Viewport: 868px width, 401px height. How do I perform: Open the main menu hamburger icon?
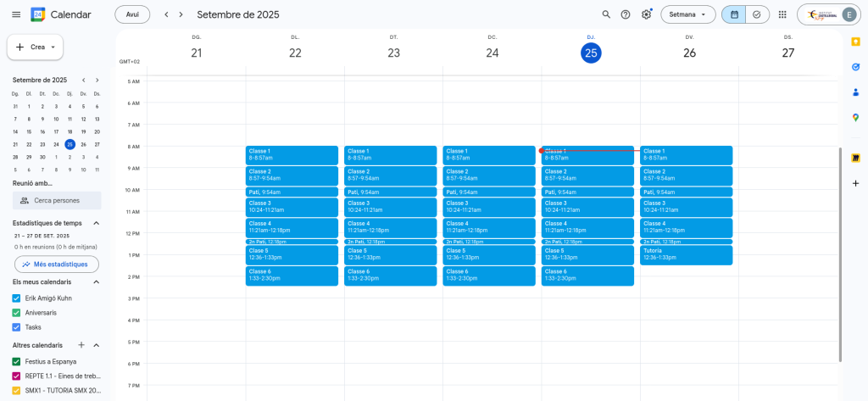[16, 14]
